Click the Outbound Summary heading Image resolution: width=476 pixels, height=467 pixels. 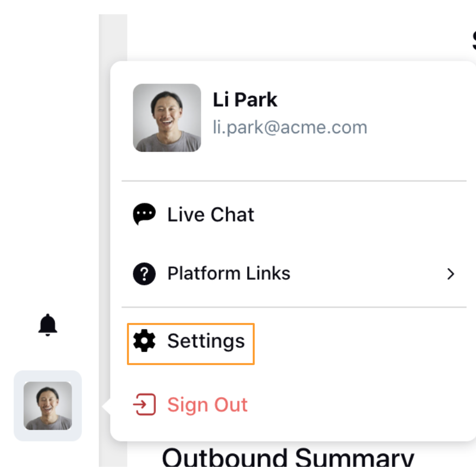click(x=288, y=457)
